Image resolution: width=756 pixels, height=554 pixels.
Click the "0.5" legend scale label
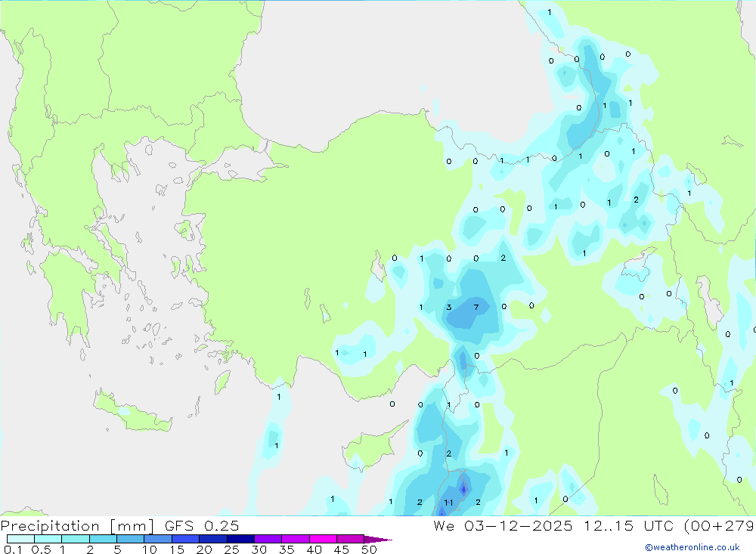pos(41,549)
